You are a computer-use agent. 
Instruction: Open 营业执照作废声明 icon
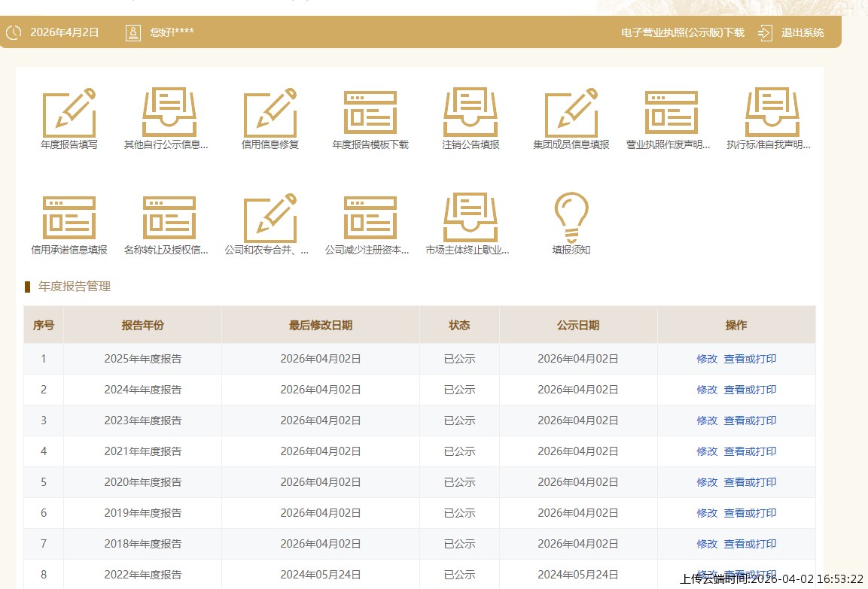(672, 113)
